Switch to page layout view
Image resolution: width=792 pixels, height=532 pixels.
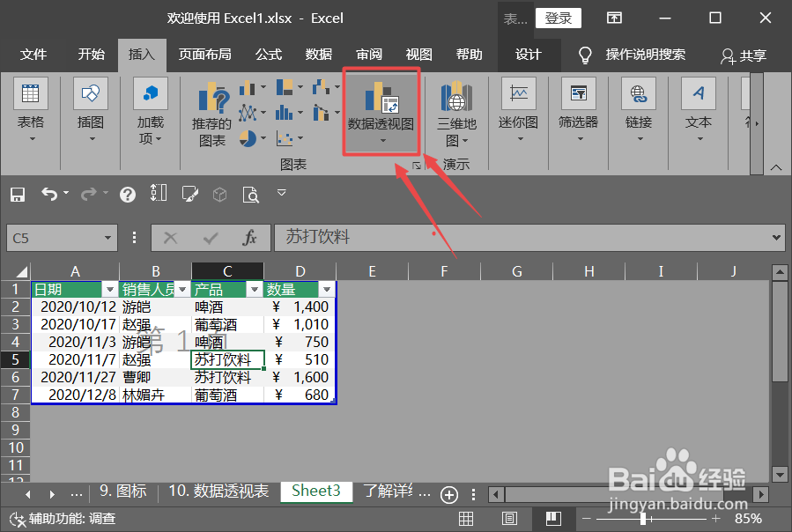(x=510, y=519)
